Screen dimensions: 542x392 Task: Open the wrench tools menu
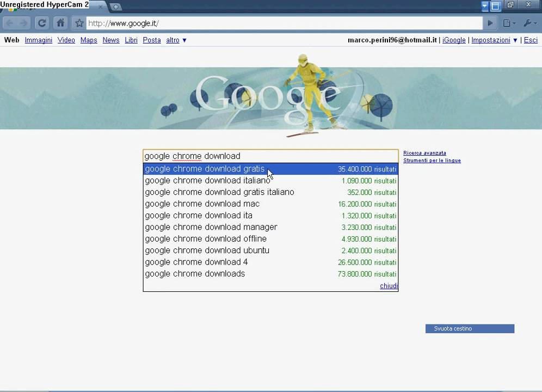(x=529, y=23)
